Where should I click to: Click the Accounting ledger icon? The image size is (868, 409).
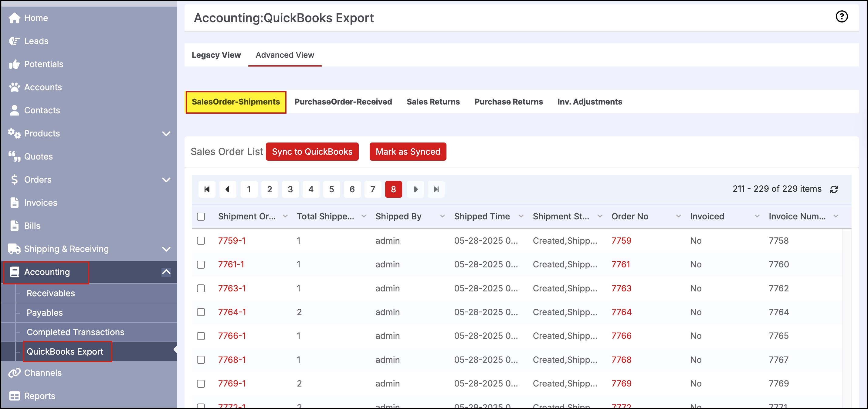click(14, 272)
